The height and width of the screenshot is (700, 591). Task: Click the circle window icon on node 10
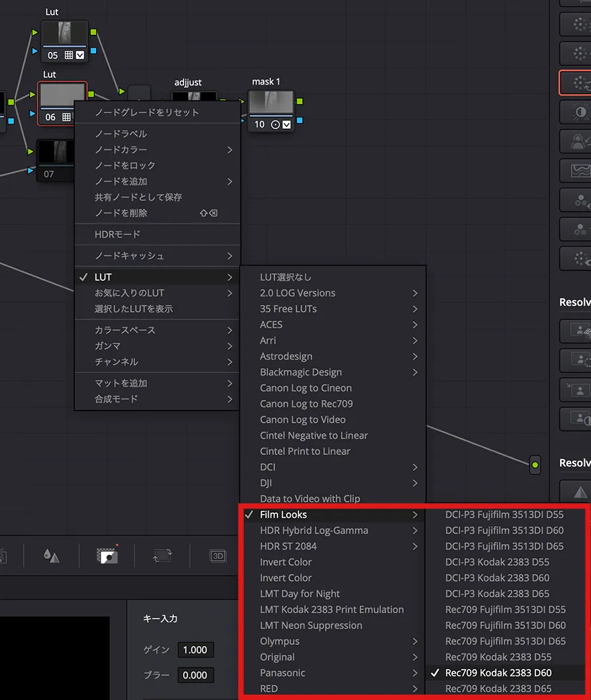point(275,124)
